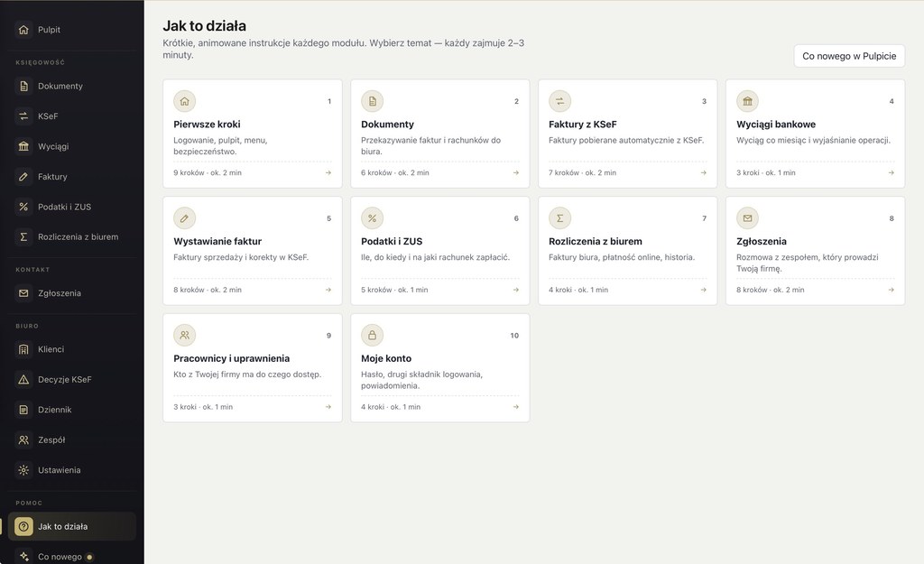Click the arrow on Rozliczenia z biurem card
Screen dimensions: 924x564
tap(704, 290)
